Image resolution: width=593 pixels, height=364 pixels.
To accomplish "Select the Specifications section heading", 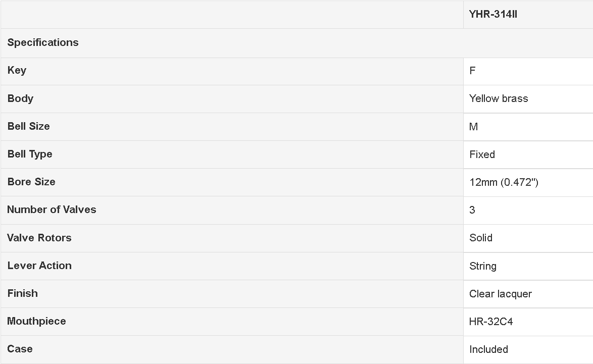I will (43, 42).
